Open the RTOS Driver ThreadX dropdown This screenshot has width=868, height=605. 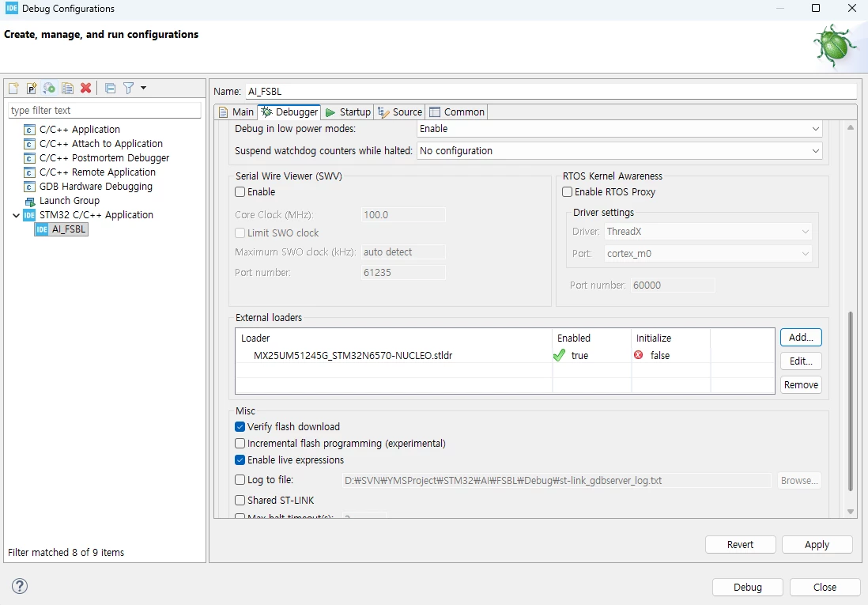[x=708, y=232]
